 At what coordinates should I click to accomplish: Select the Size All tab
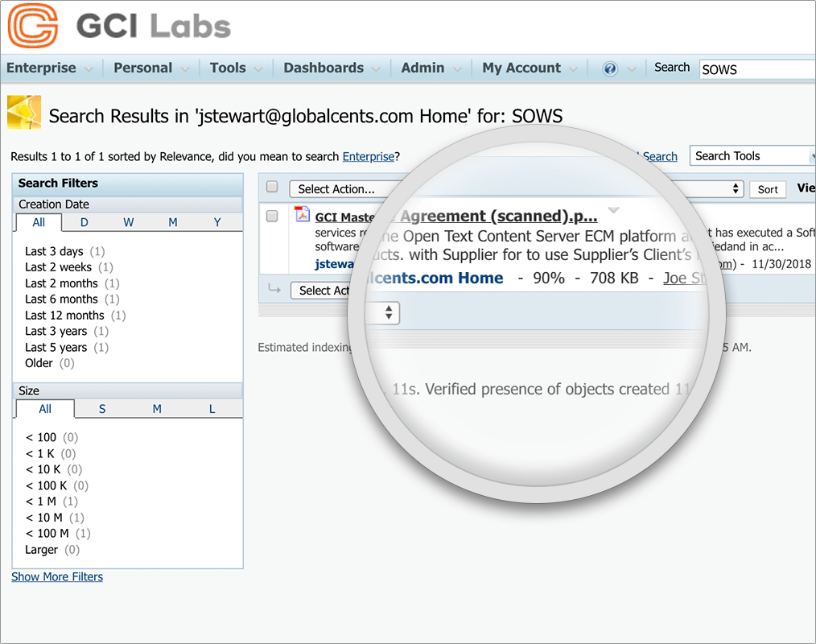coord(45,409)
